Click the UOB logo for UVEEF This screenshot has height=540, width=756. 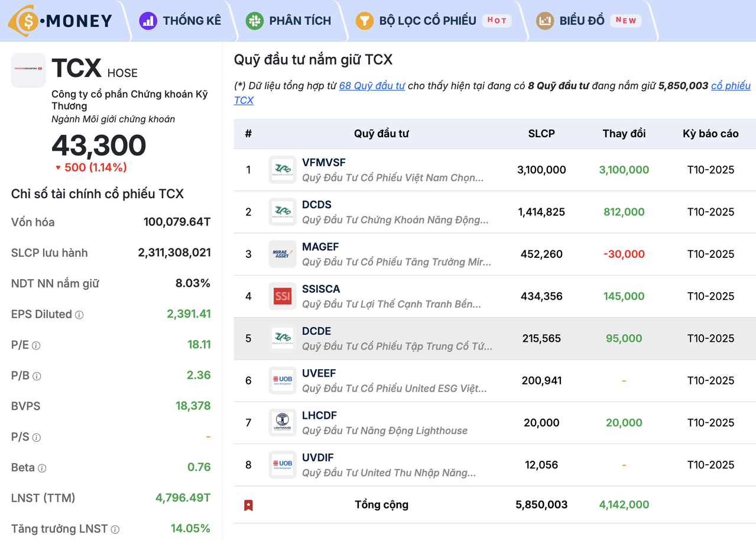tap(283, 380)
